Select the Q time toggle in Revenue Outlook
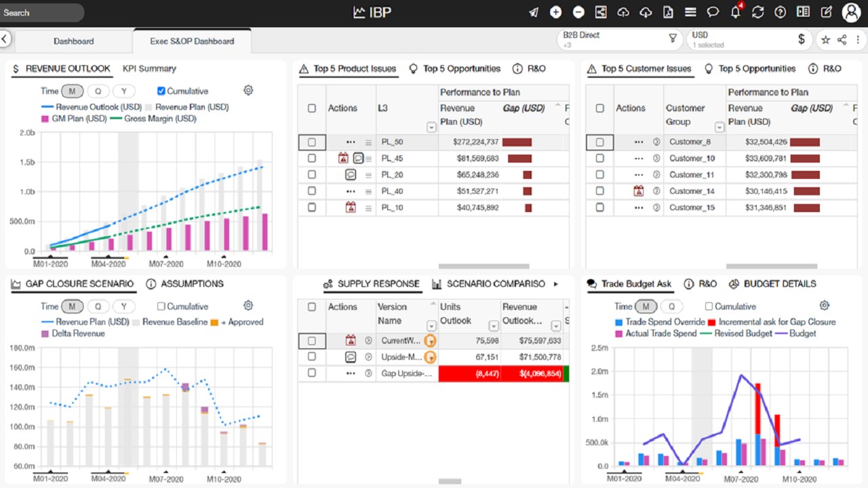Viewport: 868px width, 488px height. coord(98,91)
